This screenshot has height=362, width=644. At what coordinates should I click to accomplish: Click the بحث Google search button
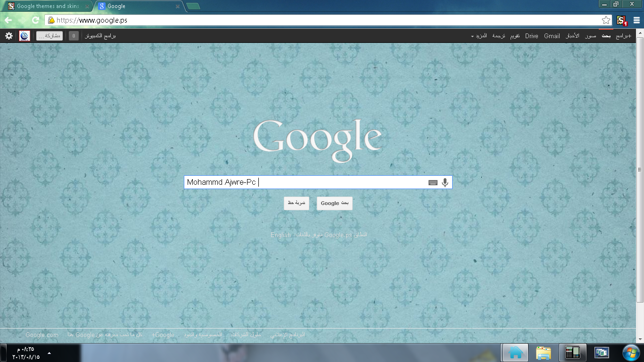coord(335,203)
